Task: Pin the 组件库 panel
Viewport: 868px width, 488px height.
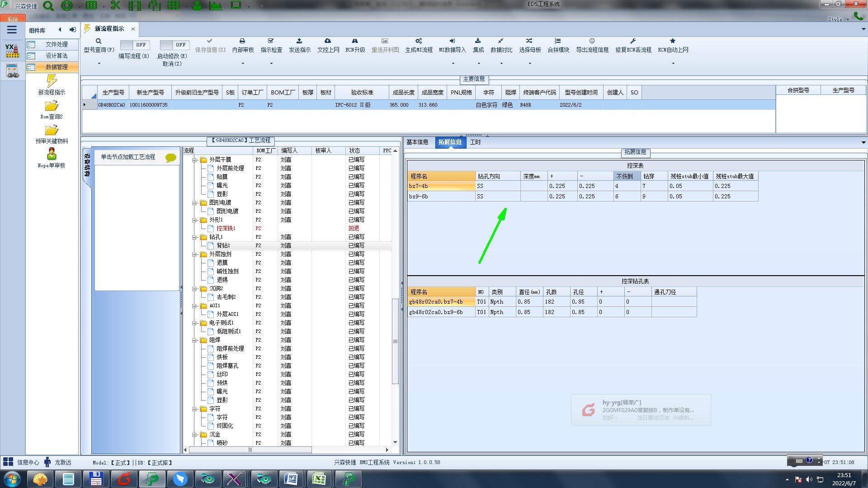Action: (x=72, y=30)
